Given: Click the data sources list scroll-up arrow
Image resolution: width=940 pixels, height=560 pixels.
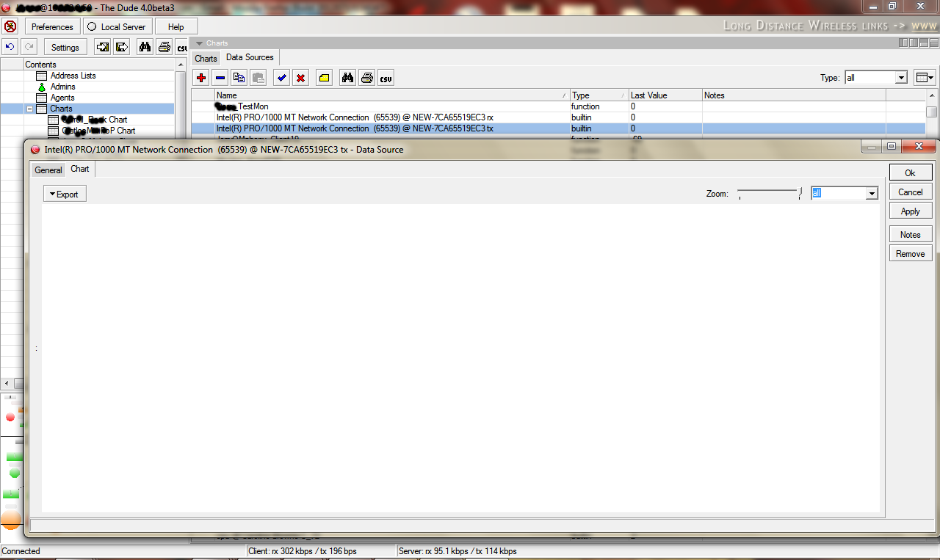Looking at the screenshot, I should click(x=931, y=95).
